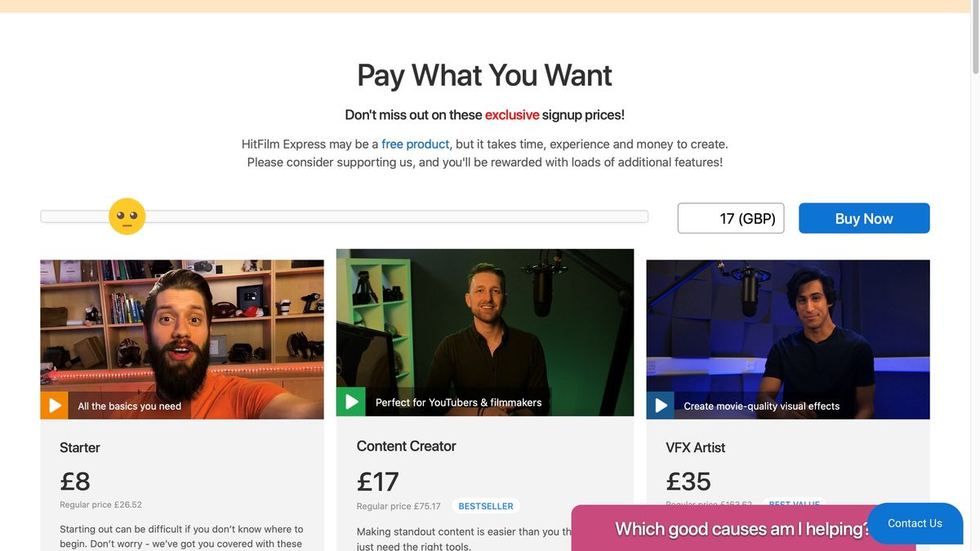Select the Content Creator plan title

point(406,446)
